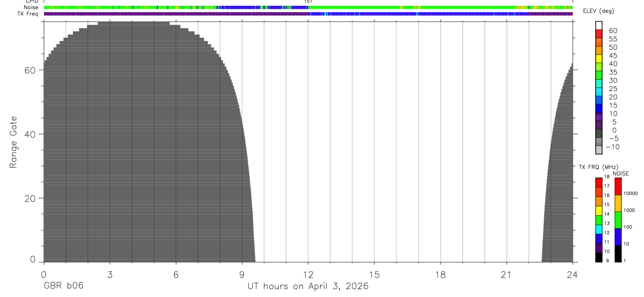Screen dimensions: 644x297
Task: Click the "CPID" row label at top
Action: point(31,2)
